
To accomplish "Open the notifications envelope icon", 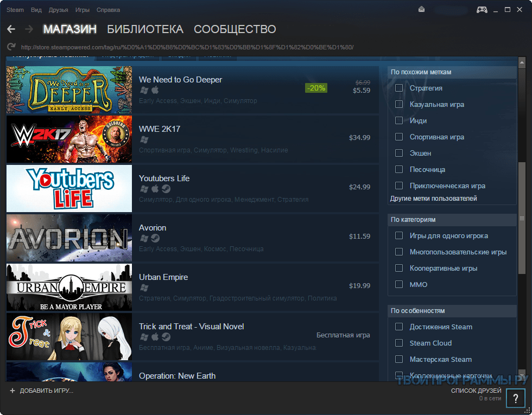I will (x=421, y=10).
